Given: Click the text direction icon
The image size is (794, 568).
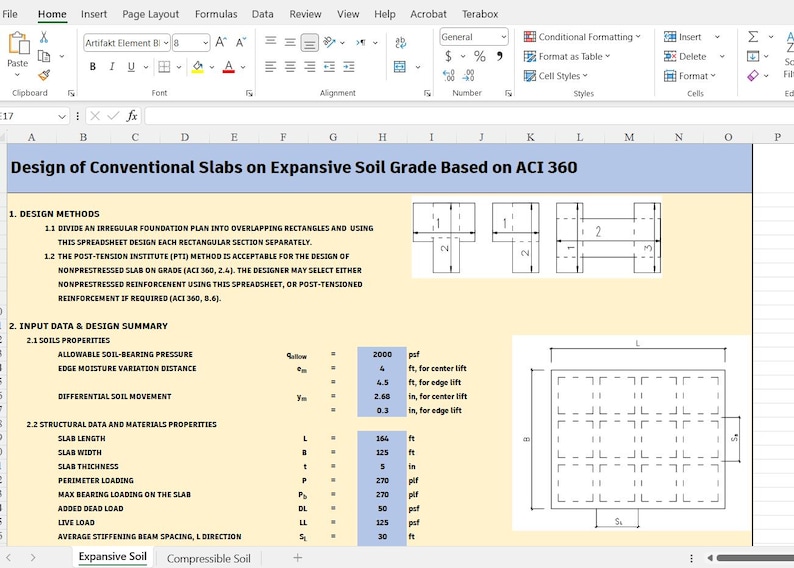Looking at the screenshot, I should (x=361, y=43).
